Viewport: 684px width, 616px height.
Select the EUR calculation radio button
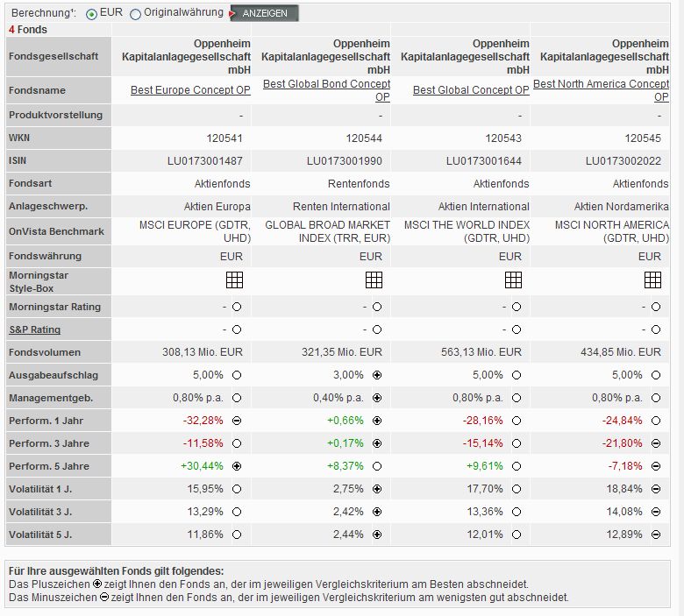click(x=91, y=14)
